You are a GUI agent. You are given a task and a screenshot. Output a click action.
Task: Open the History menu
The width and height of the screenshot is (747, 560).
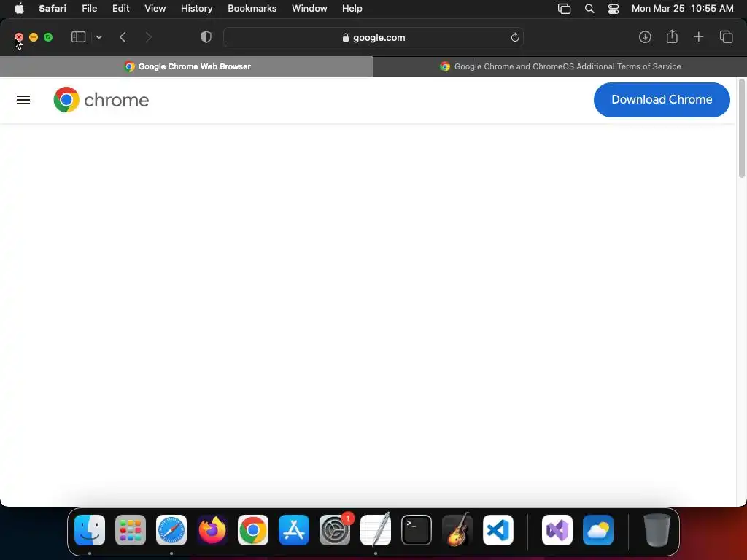point(196,9)
